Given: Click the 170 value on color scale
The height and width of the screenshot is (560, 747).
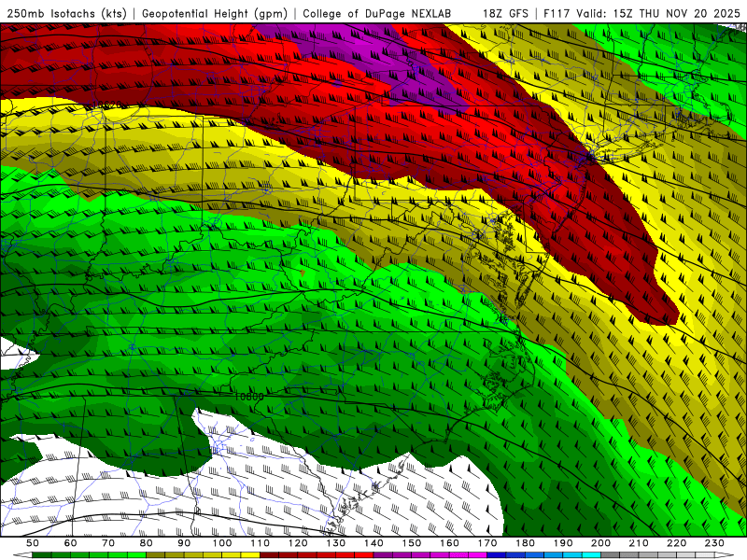Looking at the screenshot, I should [487, 543].
